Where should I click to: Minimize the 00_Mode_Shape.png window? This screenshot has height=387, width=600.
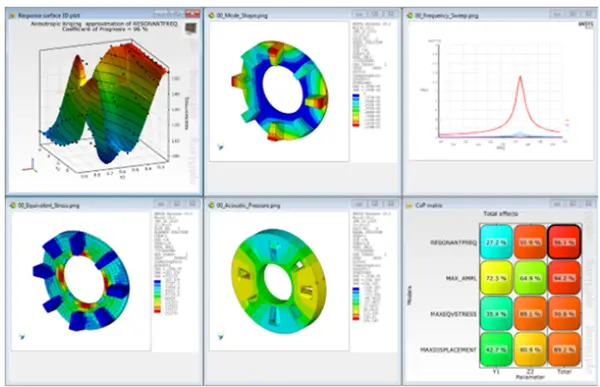pos(359,14)
